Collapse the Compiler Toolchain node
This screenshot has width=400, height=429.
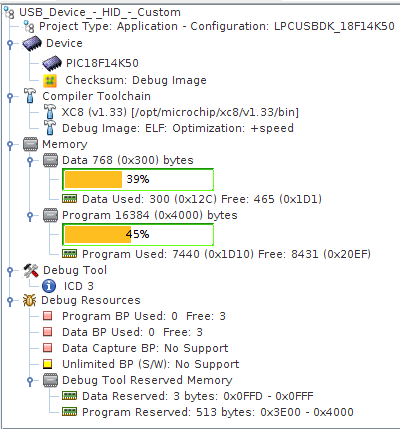[10, 97]
